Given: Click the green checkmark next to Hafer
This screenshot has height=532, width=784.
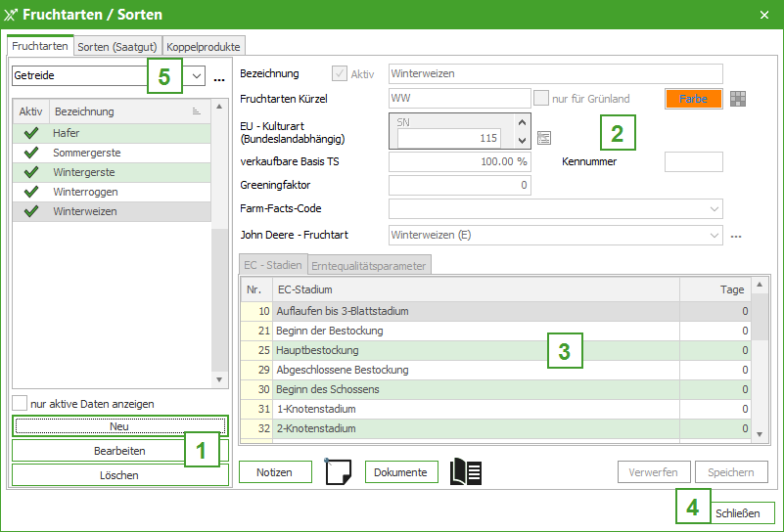Looking at the screenshot, I should (30, 133).
